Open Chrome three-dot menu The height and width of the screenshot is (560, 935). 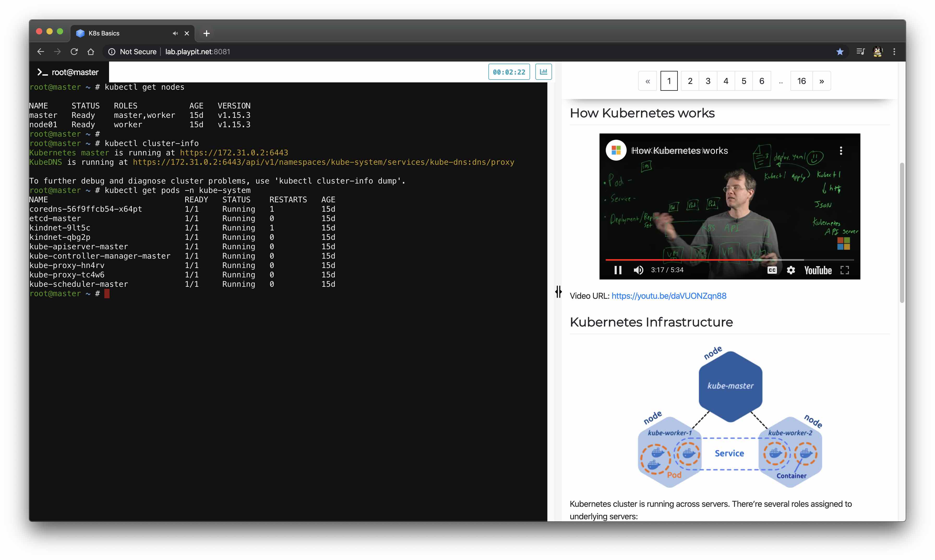[x=894, y=52]
